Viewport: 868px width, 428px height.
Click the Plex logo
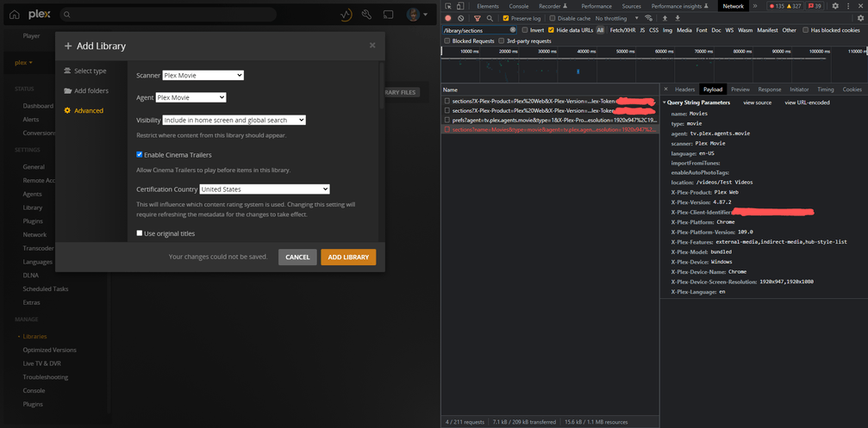click(x=40, y=15)
